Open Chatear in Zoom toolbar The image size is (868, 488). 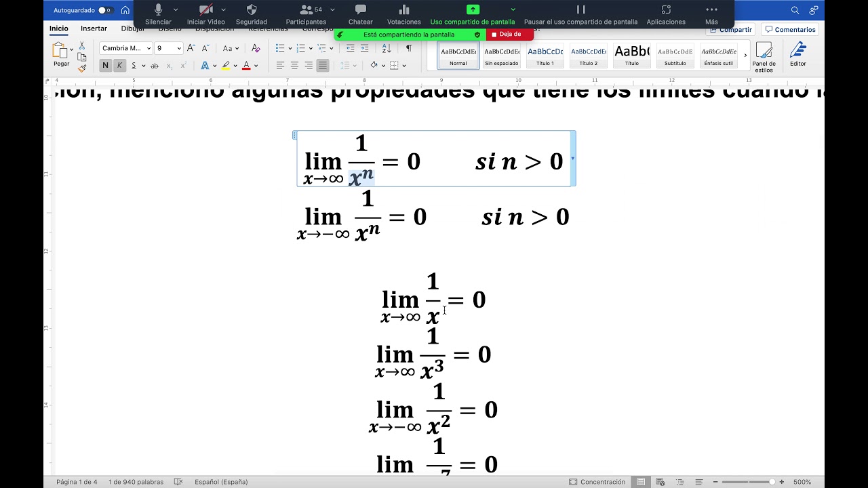(x=361, y=15)
